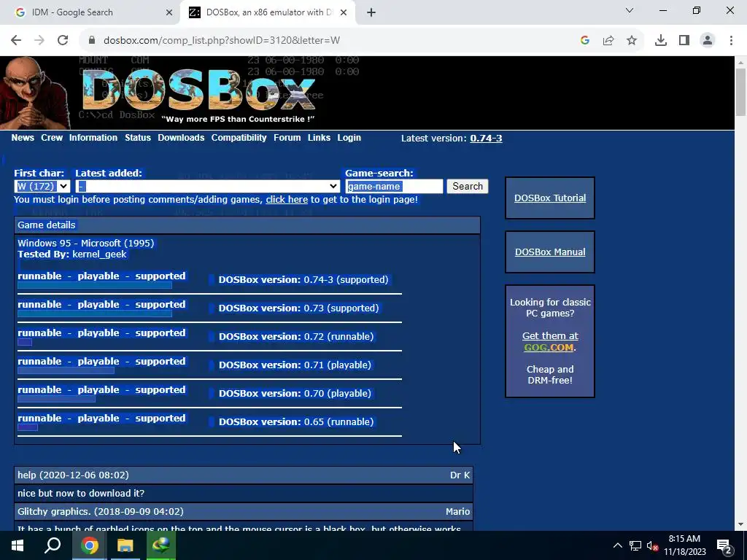Click the browser forward arrow
Screen dimensions: 747x560
[39, 40]
